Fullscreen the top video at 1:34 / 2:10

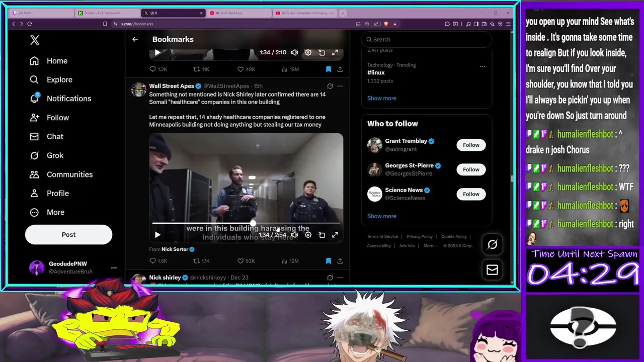point(335,52)
